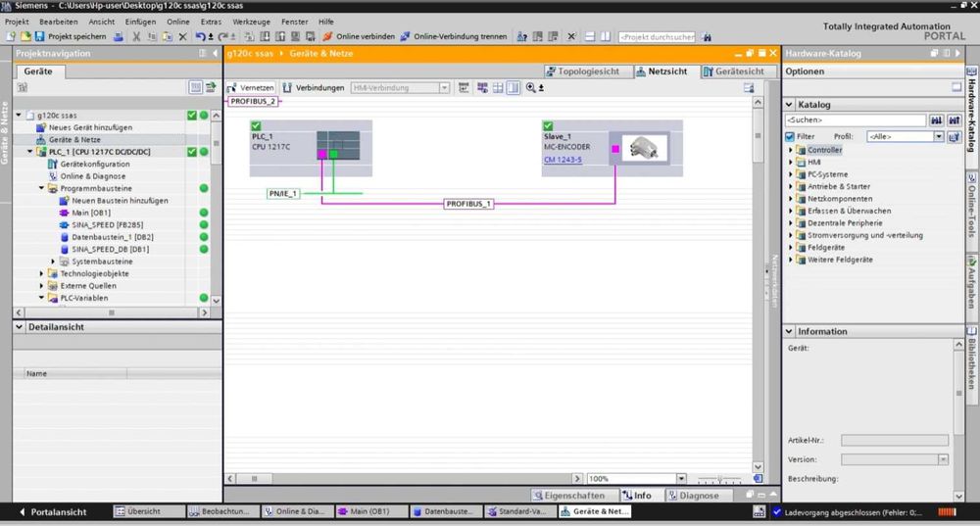This screenshot has height=526, width=980.
Task: Click the new project icon in toolbar
Action: 11,37
